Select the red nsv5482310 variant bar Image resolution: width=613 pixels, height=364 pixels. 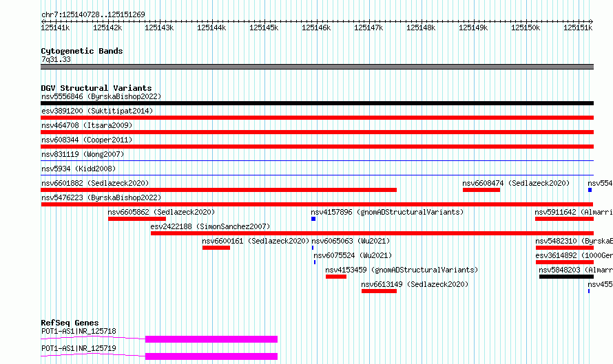click(x=565, y=248)
